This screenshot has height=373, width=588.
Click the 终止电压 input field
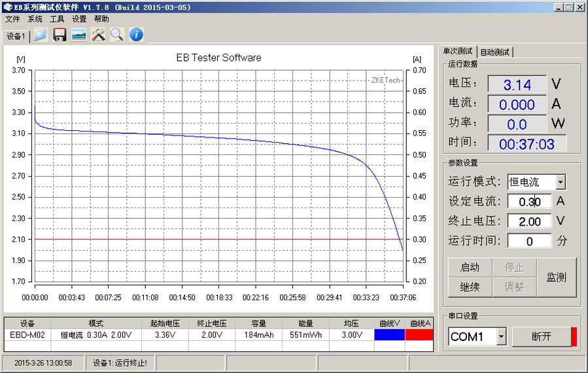click(529, 221)
